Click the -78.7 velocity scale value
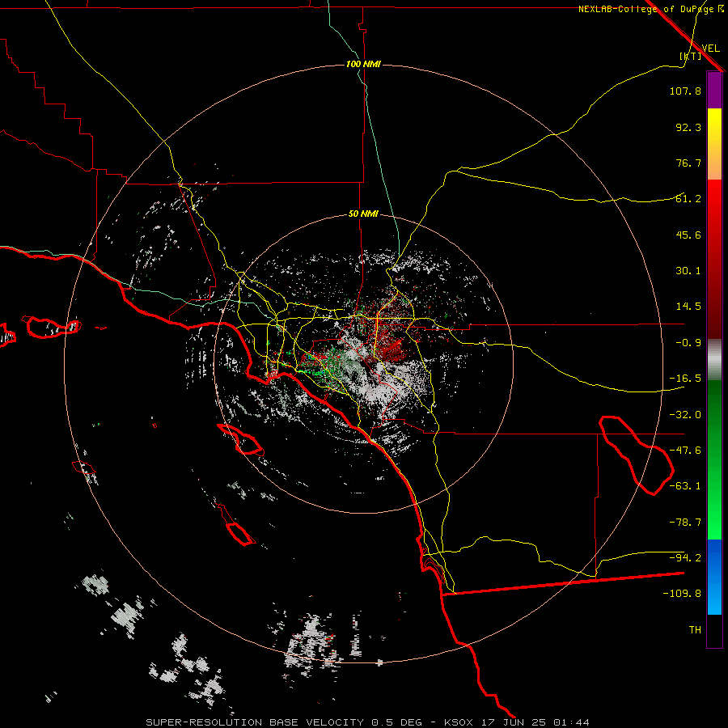 click(685, 523)
